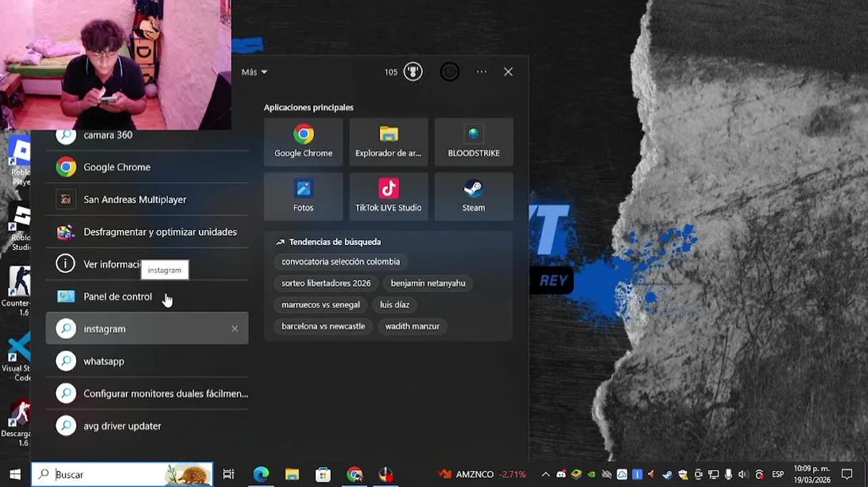Screen dimensions: 868x487
Task: Open the volume speaker tray icon
Action: (x=744, y=474)
